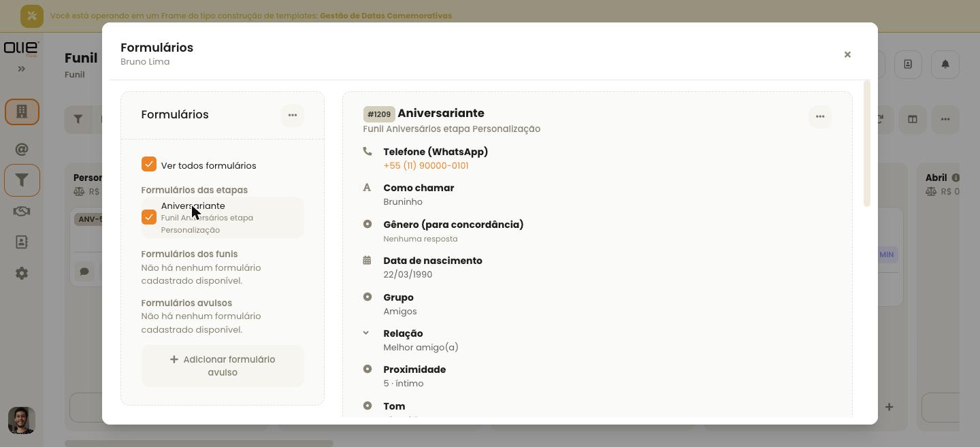Click the Proximidade radio field icon
980x447 pixels.
367,369
